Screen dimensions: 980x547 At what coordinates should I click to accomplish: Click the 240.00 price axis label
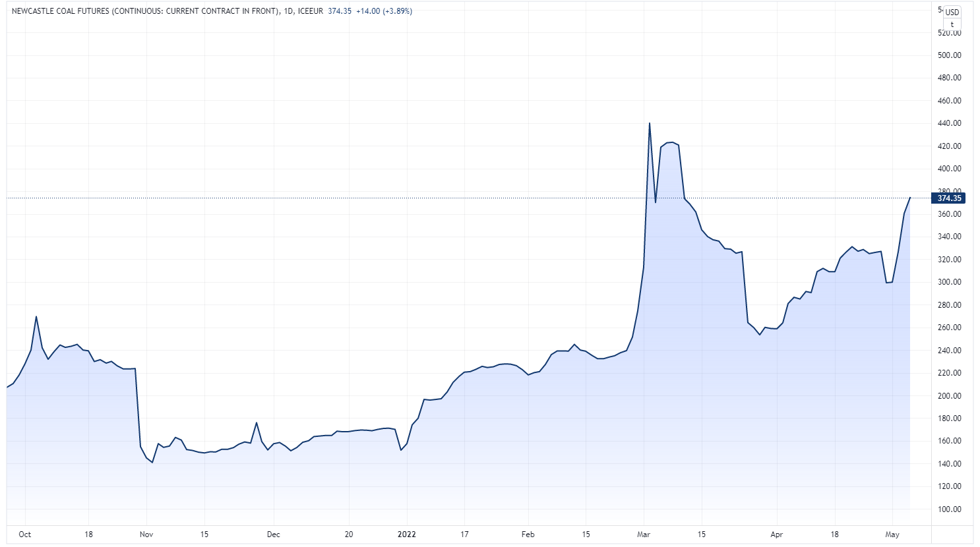coord(949,351)
